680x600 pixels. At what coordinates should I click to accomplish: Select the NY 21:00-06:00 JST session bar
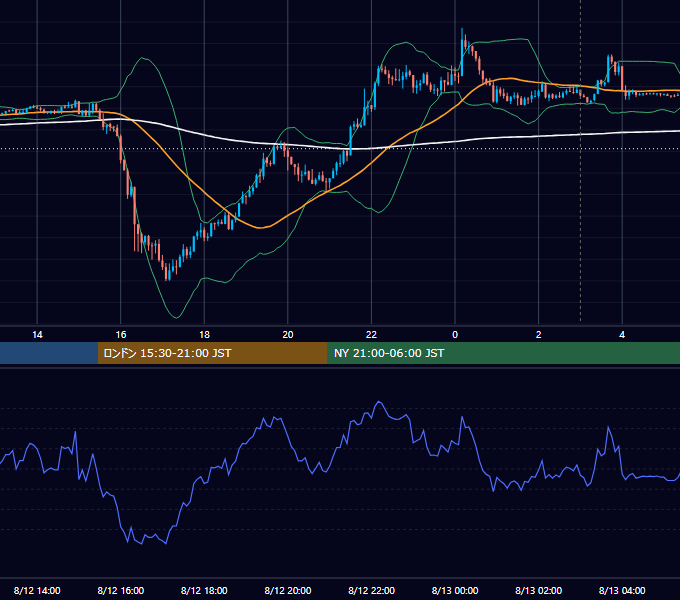coord(503,353)
